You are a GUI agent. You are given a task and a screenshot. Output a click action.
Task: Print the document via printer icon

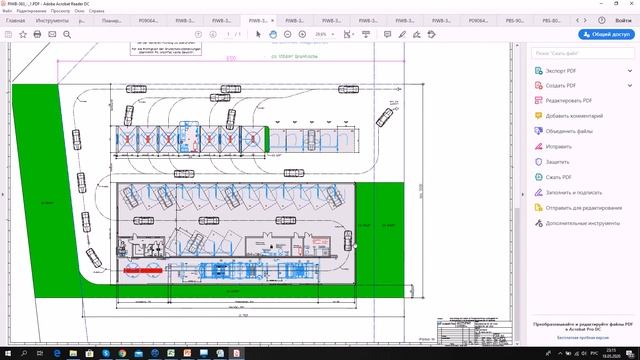tap(37, 34)
